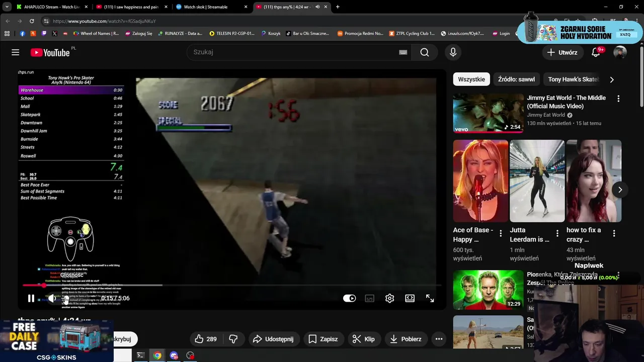
Task: Open the terminal icon in the taskbar
Action: (x=141, y=355)
